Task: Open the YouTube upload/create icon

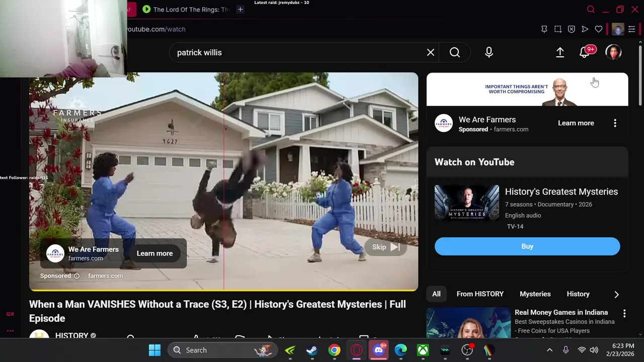Action: click(560, 52)
